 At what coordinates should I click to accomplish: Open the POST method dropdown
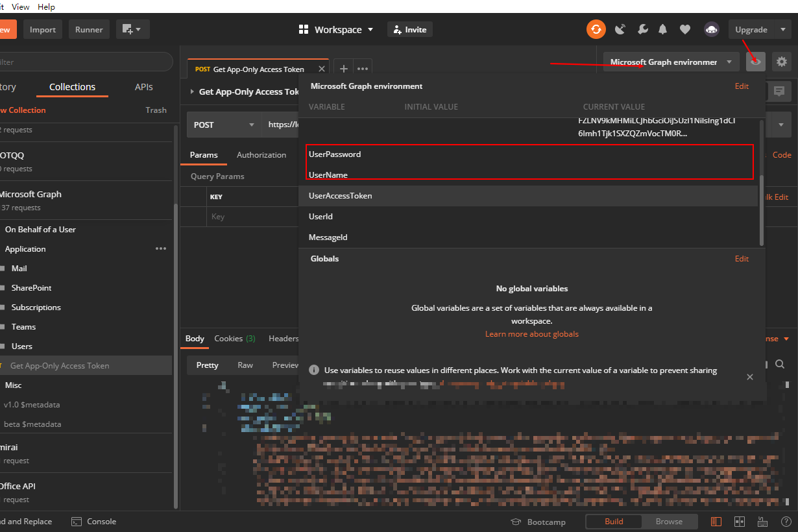coord(224,125)
